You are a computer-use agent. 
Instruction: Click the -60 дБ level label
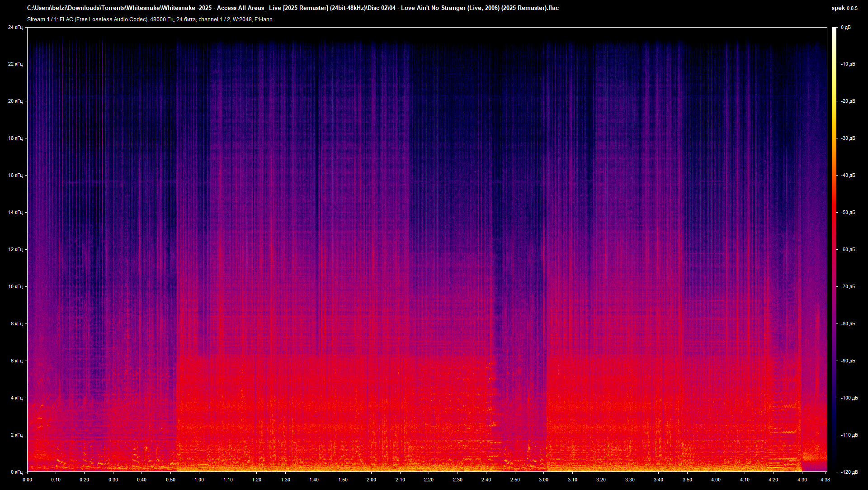coord(848,249)
